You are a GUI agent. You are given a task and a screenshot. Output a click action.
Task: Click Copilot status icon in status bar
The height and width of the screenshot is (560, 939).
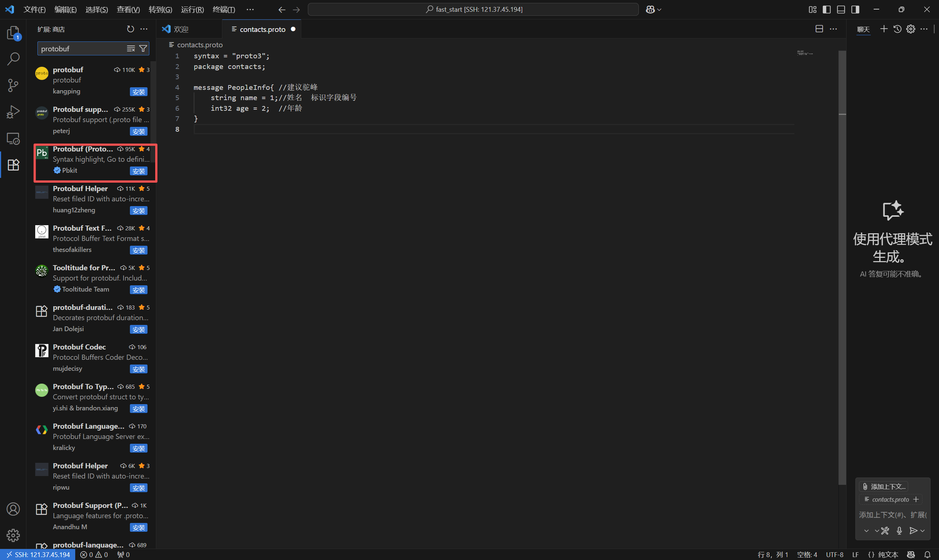coord(911,554)
